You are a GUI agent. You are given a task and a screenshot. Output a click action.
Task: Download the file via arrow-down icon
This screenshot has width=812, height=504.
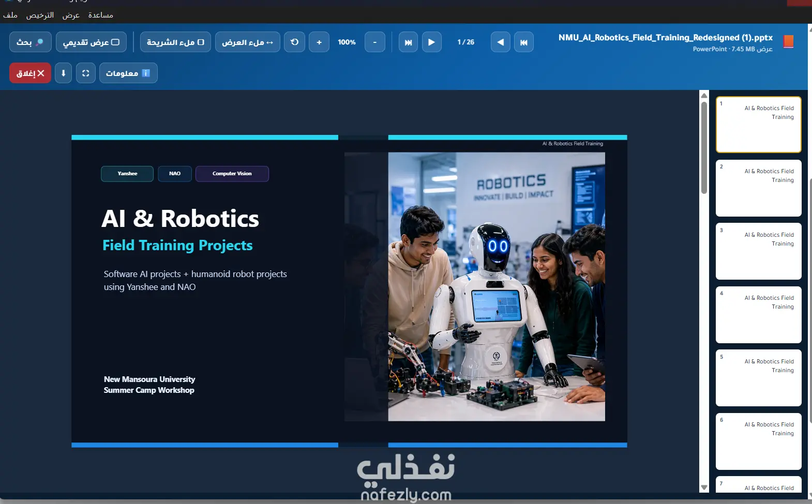[63, 73]
